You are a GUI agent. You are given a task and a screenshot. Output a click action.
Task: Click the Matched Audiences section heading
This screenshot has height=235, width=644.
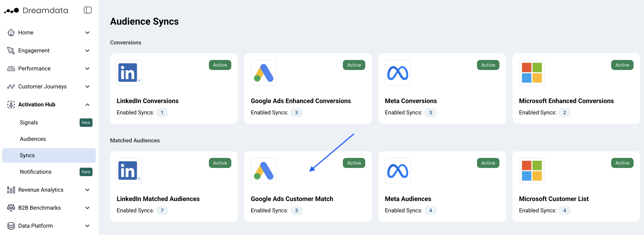point(135,140)
